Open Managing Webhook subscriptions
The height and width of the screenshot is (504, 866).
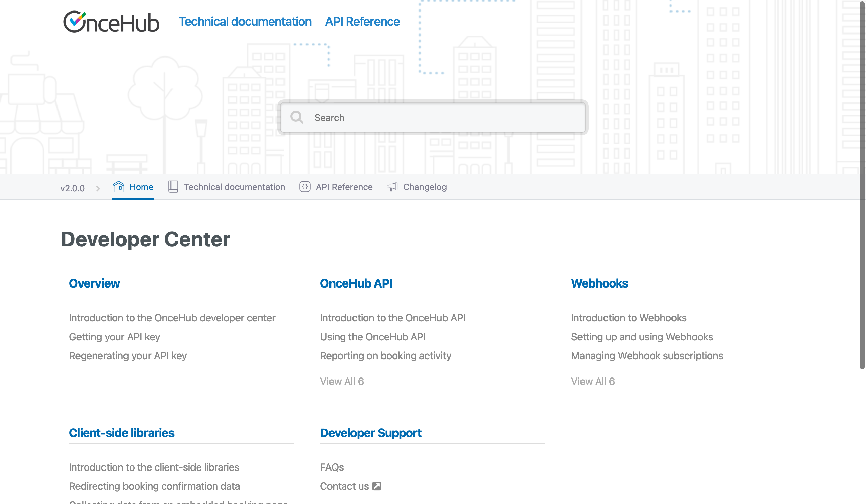tap(647, 356)
